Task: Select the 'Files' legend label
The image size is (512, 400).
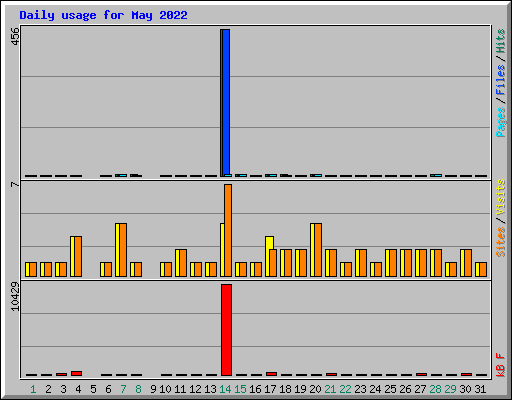Action: coord(501,80)
